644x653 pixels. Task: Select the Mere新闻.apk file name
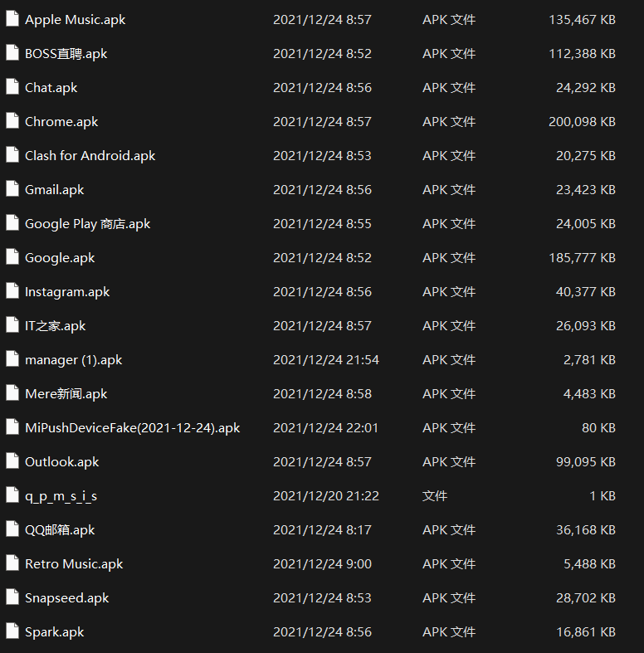[x=66, y=394]
